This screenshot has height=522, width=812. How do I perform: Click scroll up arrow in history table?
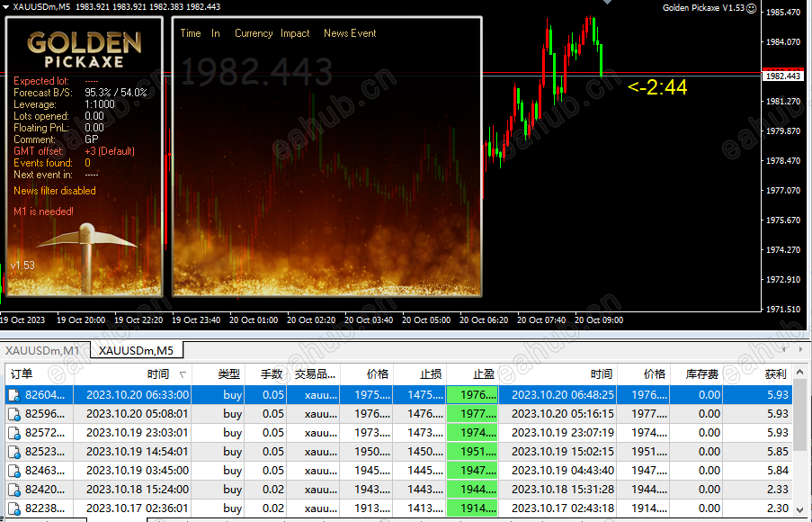pyautogui.click(x=799, y=373)
